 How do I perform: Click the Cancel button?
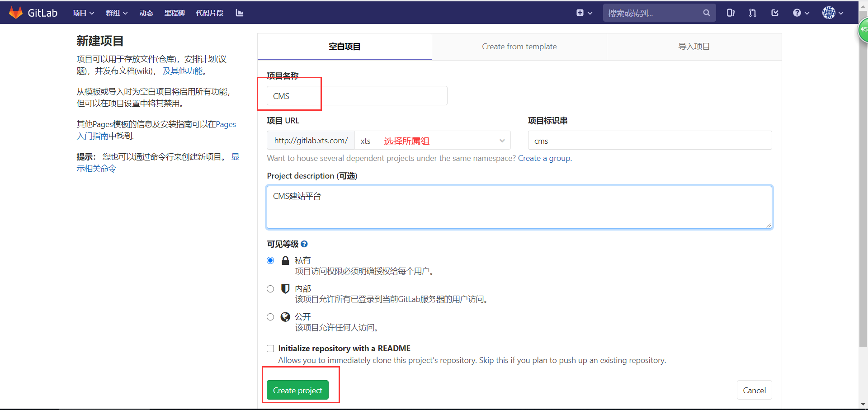[754, 390]
